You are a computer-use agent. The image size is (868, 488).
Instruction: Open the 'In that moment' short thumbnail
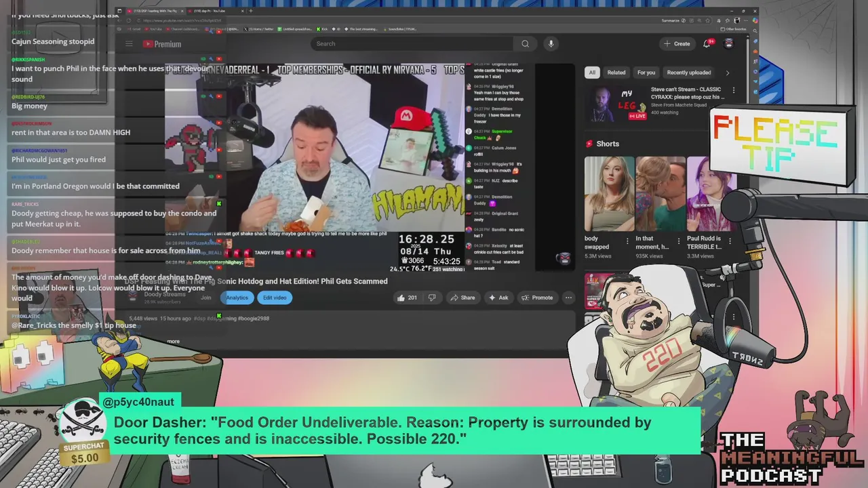tap(660, 194)
